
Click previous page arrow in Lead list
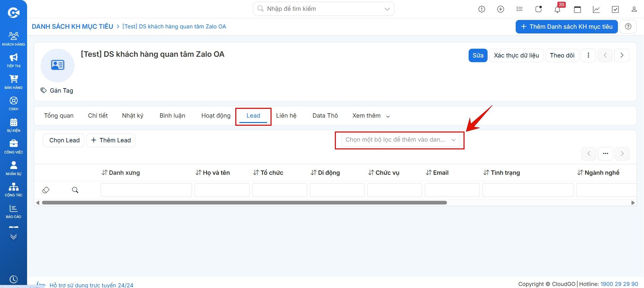[x=589, y=153]
